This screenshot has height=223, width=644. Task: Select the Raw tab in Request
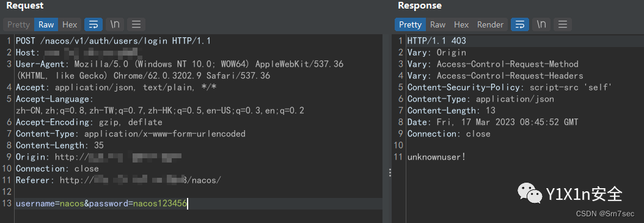pyautogui.click(x=46, y=24)
